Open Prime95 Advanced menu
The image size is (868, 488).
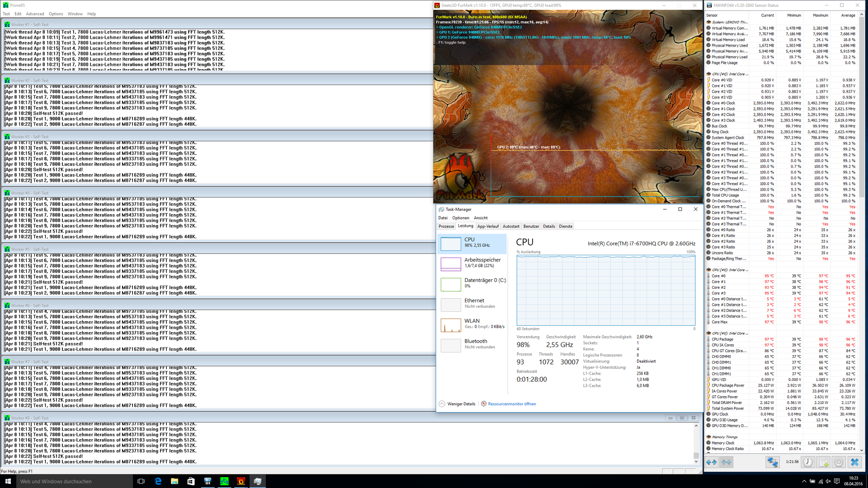(x=35, y=14)
